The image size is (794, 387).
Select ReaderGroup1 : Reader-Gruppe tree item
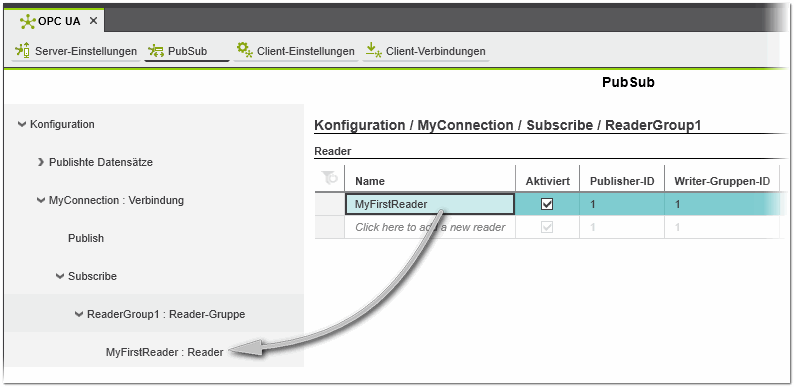(x=166, y=315)
